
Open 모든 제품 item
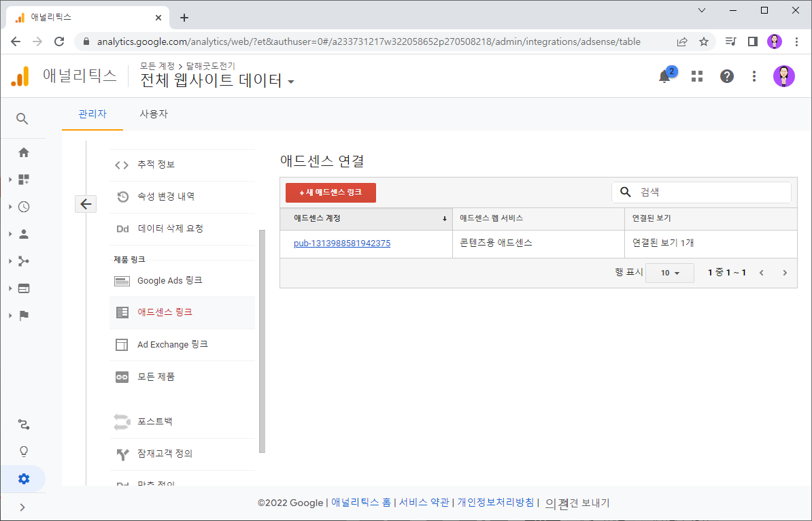click(182, 377)
